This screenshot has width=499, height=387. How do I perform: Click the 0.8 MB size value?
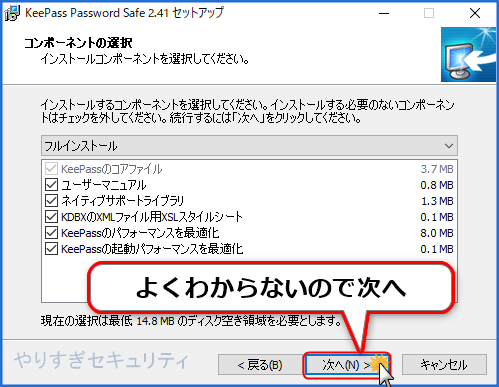pos(437,185)
